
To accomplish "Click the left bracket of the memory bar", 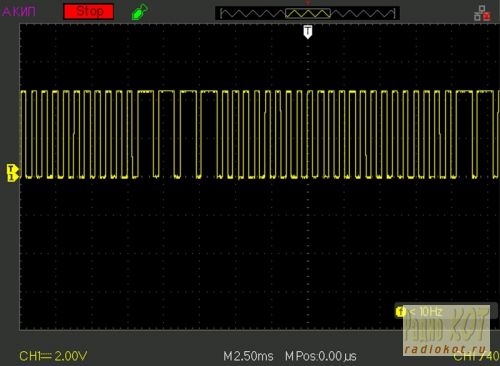I will [x=221, y=13].
